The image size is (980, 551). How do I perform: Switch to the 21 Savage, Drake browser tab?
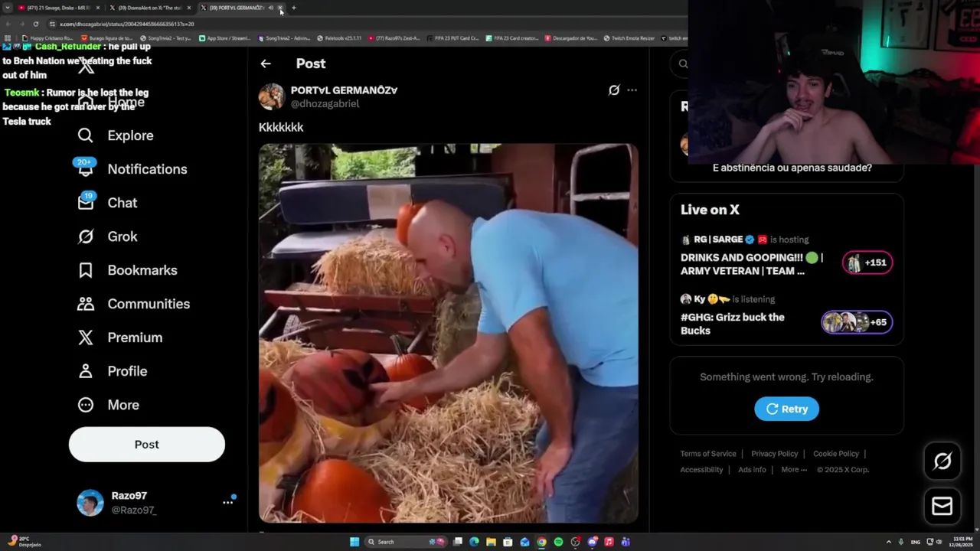(58, 8)
